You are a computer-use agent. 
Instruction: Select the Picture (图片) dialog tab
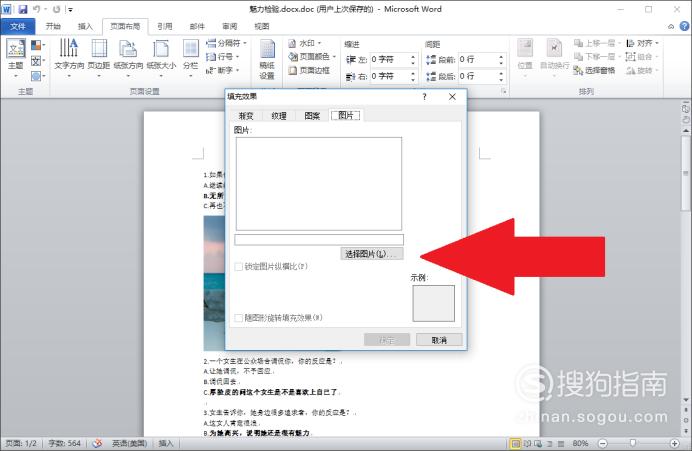346,115
